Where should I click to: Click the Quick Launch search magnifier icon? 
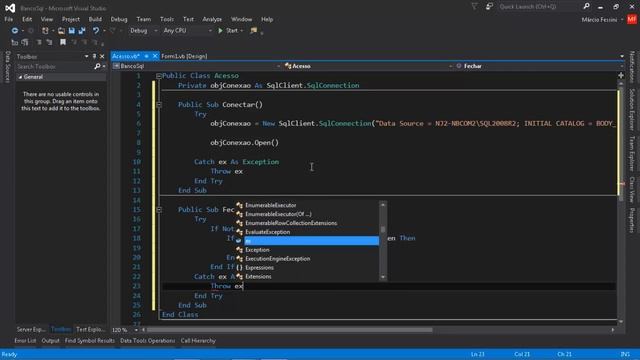coord(586,7)
